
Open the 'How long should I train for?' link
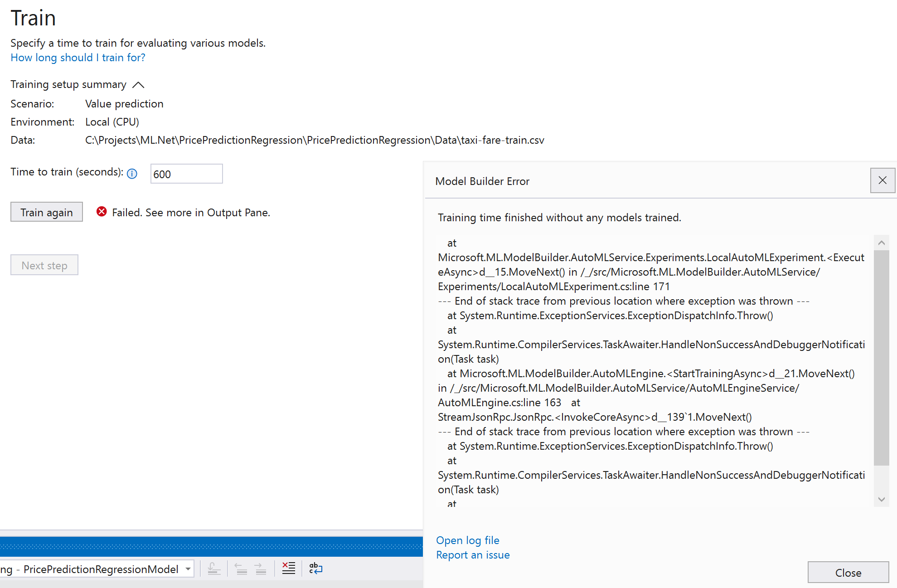[78, 58]
